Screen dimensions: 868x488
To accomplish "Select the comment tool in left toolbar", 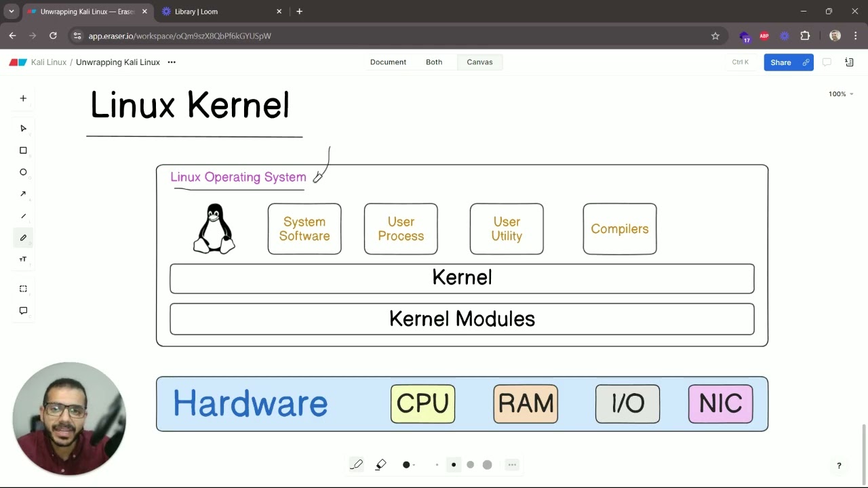I will point(23,310).
